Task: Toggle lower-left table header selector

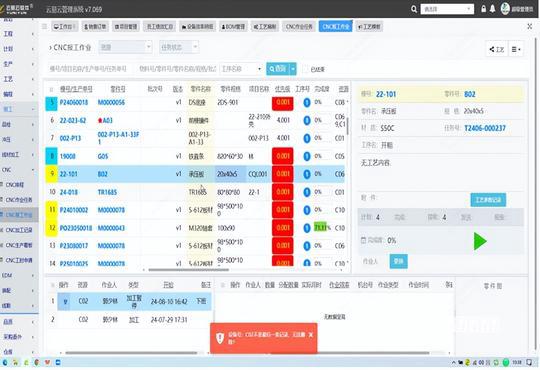Action: pyautogui.click(x=52, y=285)
